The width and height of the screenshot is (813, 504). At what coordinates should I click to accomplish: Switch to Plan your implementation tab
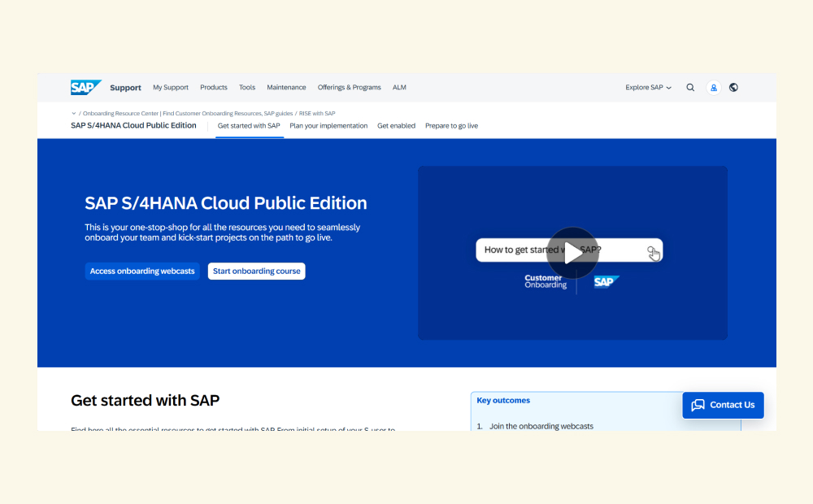tap(328, 125)
